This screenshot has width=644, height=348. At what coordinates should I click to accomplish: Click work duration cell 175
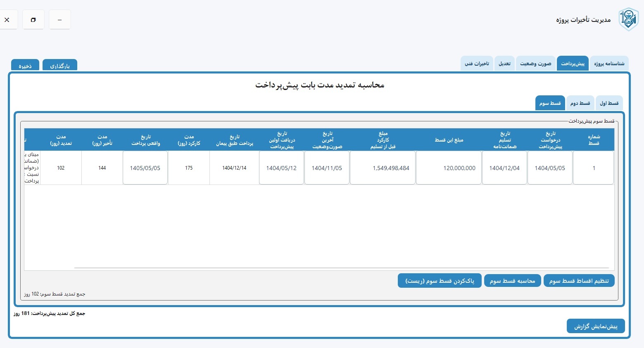point(189,168)
